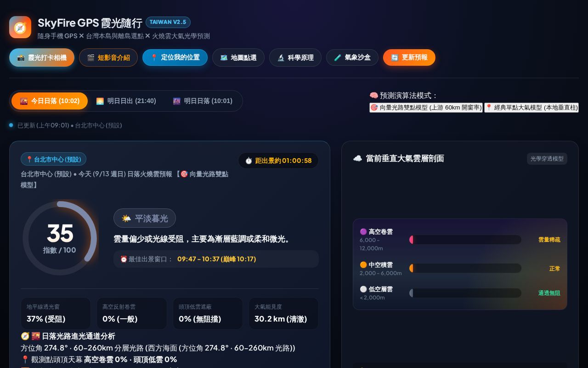Viewport: 588px width, 368px height.
Task: Switch to 明日日落 (10:01) tab
Action: tap(203, 101)
